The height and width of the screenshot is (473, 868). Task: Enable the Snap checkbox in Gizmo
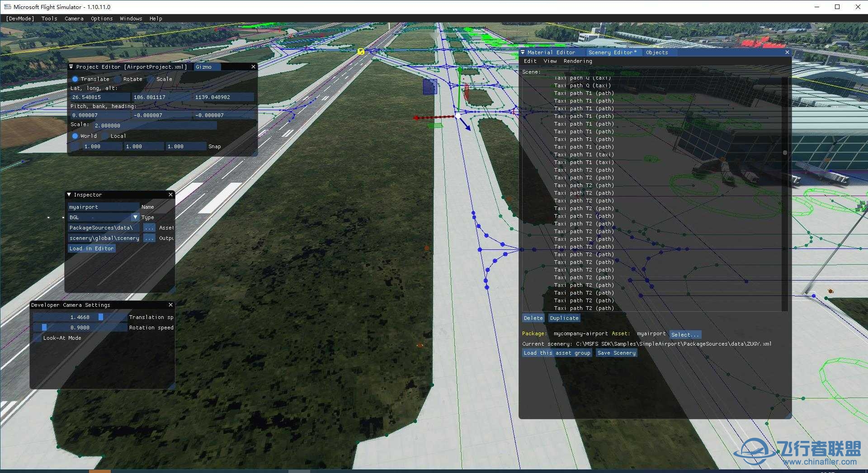pyautogui.click(x=75, y=146)
